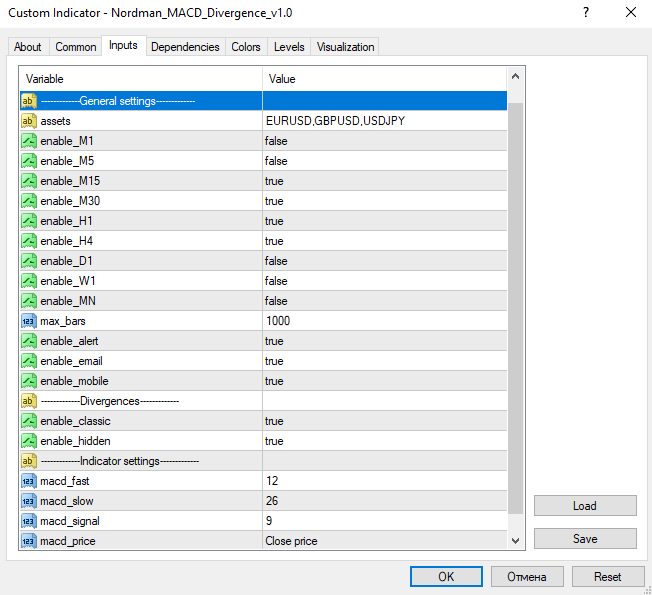
Task: Click the scrollbar down arrow
Action: coord(516,541)
